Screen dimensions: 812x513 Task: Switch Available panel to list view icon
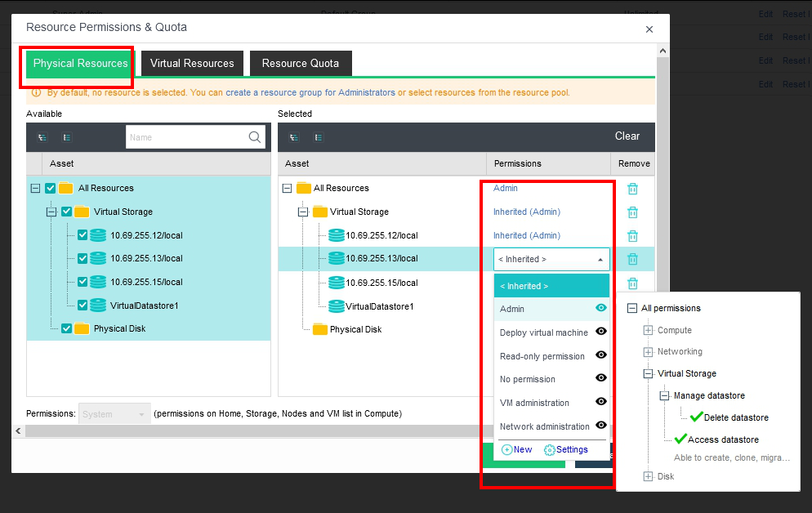(x=67, y=137)
